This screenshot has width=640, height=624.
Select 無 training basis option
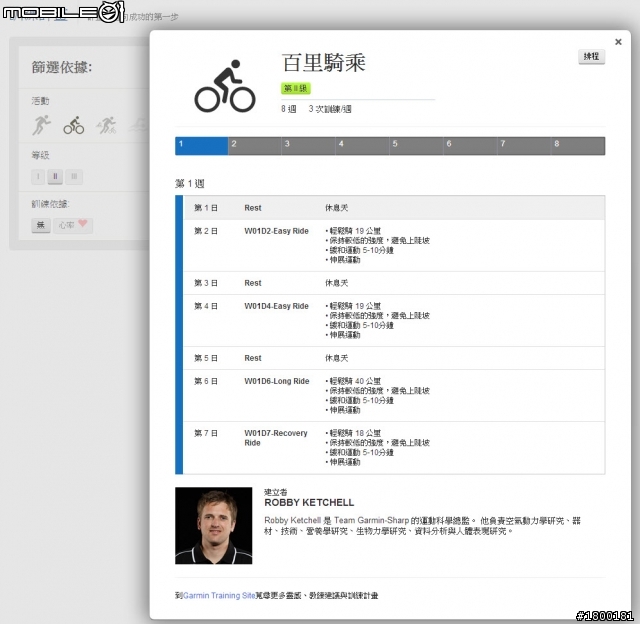41,225
